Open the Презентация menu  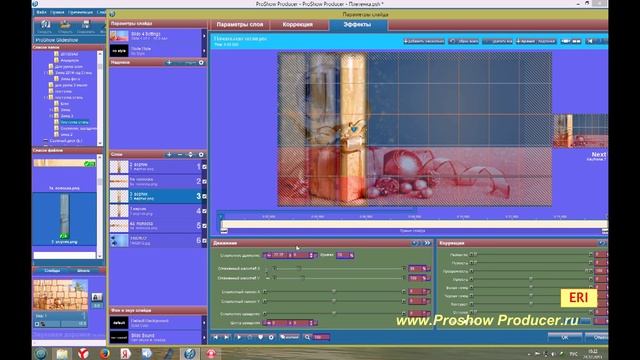[x=80, y=13]
